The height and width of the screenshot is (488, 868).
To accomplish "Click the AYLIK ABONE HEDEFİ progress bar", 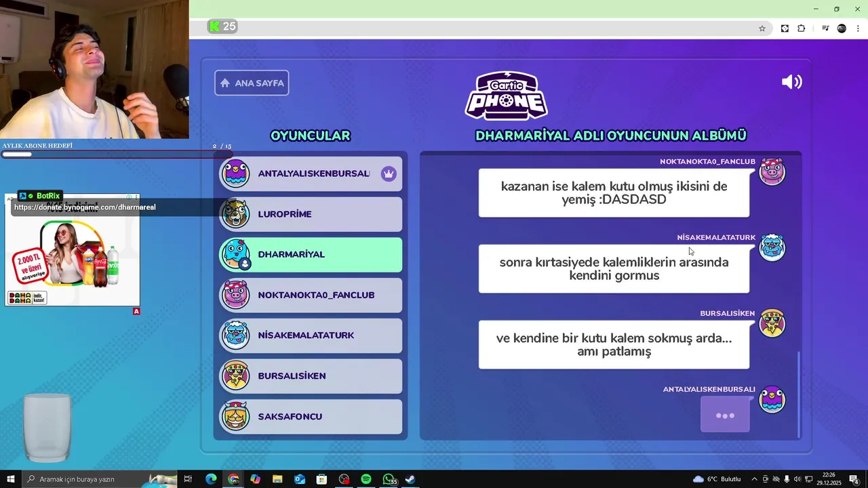I will (115, 155).
